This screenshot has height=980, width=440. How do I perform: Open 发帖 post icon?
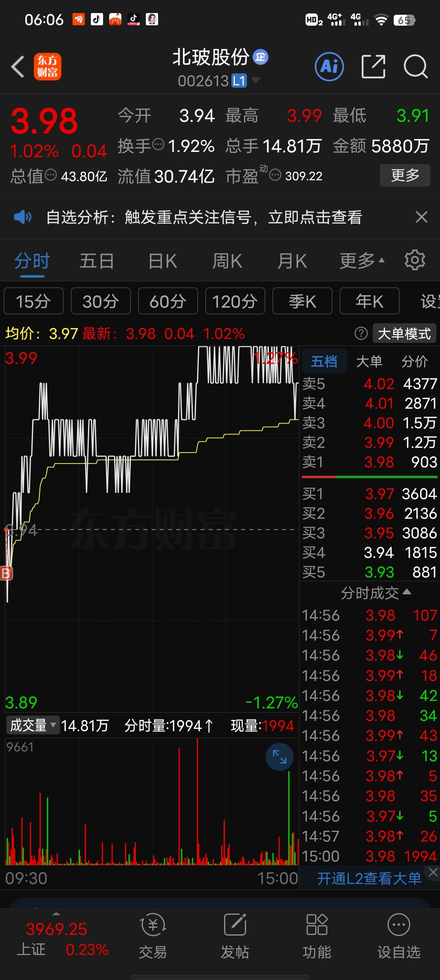[x=235, y=937]
